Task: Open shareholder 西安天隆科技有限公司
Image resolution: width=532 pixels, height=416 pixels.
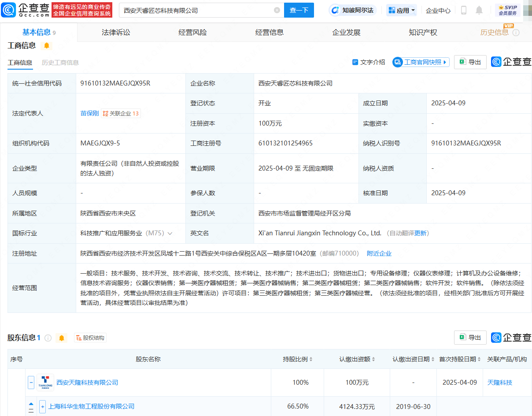Action: point(87,383)
